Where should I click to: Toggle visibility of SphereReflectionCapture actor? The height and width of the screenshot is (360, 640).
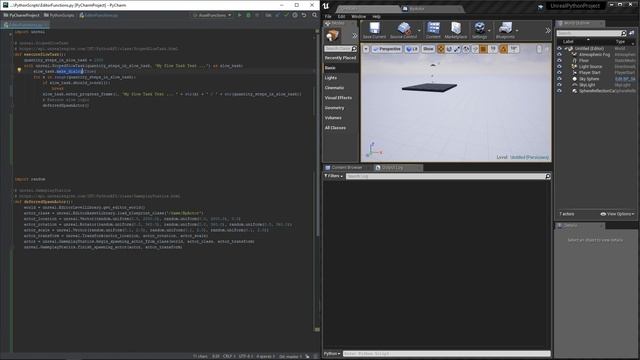tap(559, 91)
